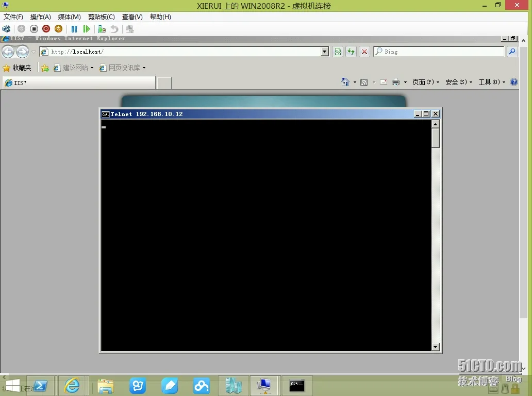This screenshot has width=532, height=396.
Task: Click the Bing search box
Action: (439, 52)
